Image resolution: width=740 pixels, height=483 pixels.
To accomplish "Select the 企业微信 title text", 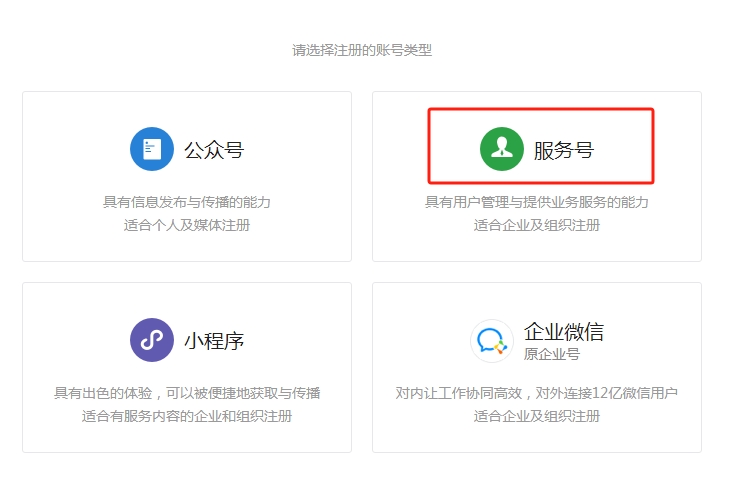I will click(x=564, y=332).
